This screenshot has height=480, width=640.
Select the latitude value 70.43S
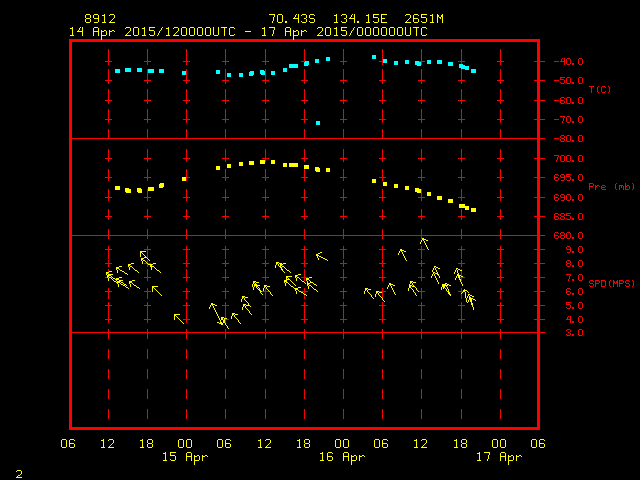click(292, 19)
